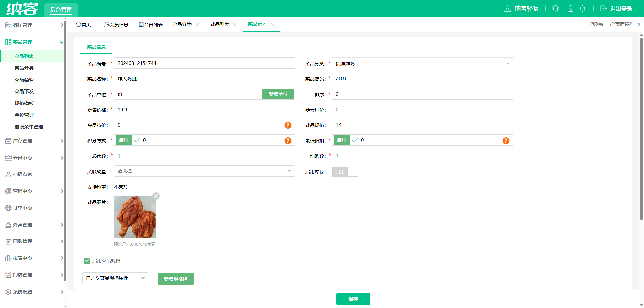Switch to 会员信息 tab
The width and height of the screenshot is (644, 308).
pos(116,25)
